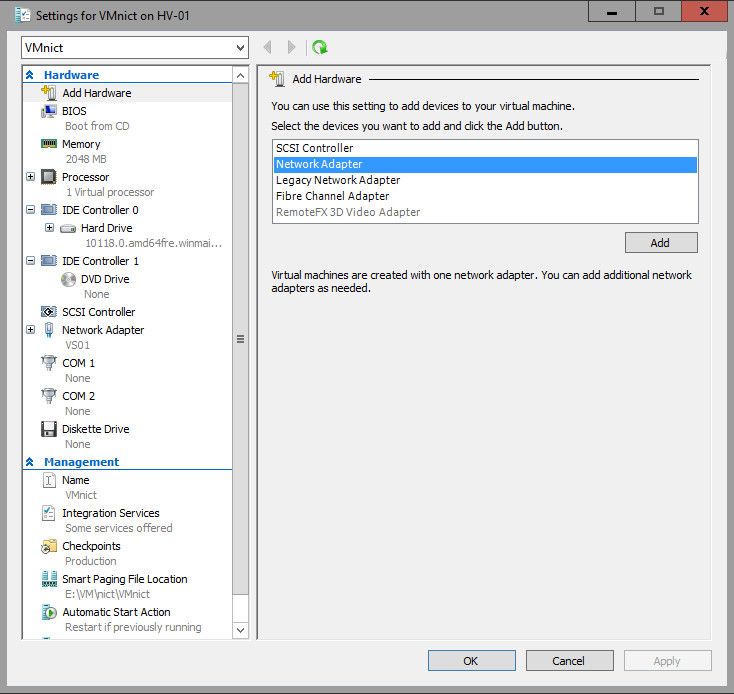Click the Apply button
Screen dimensions: 734x694
tap(668, 661)
